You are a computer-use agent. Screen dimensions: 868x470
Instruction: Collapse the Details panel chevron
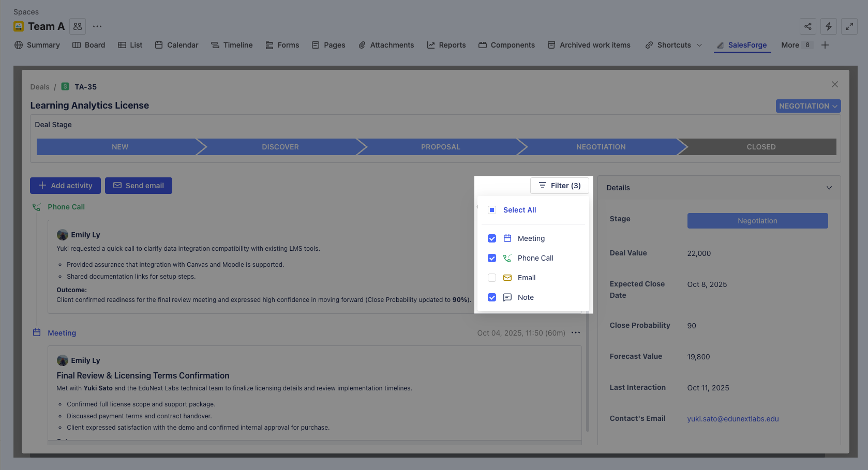[829, 188]
